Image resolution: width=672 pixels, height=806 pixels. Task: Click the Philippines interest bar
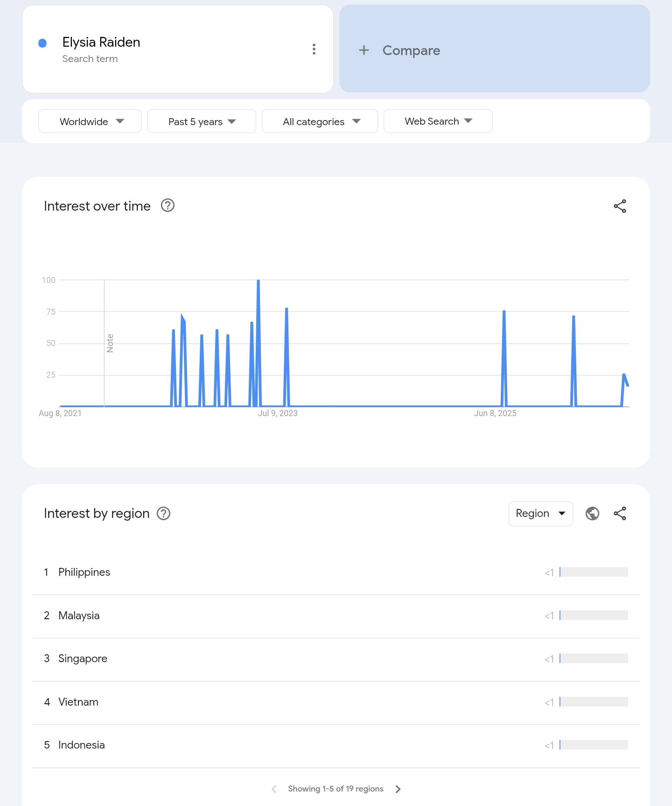click(x=594, y=572)
